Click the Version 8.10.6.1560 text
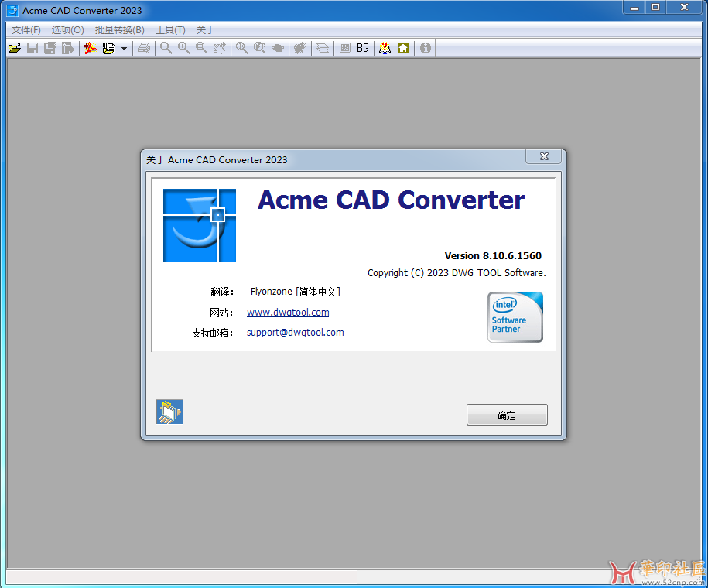 (493, 255)
